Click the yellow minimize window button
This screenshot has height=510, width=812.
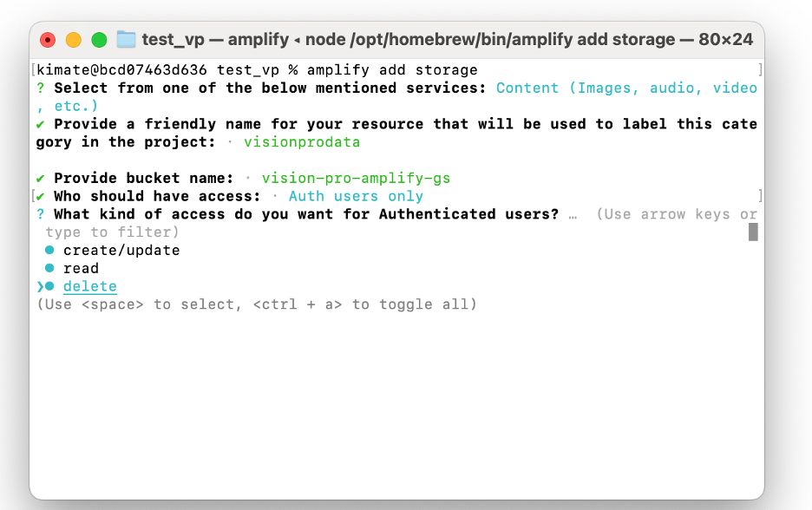[x=74, y=40]
